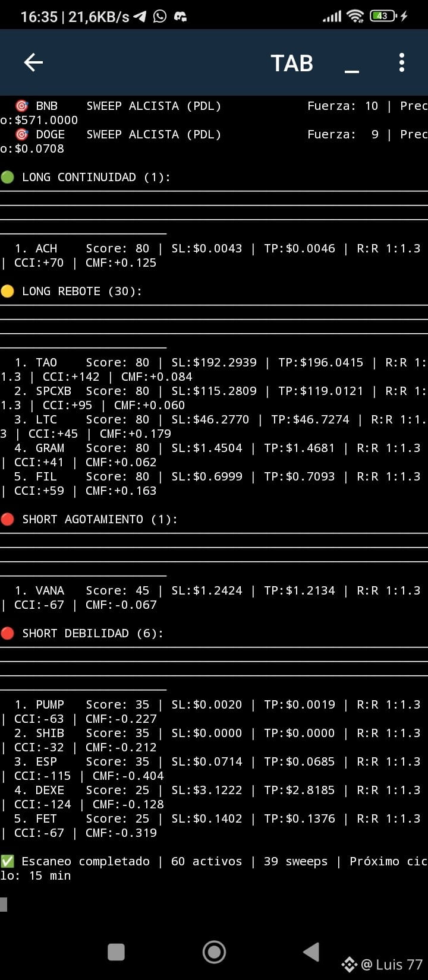The width and height of the screenshot is (428, 980).
Task: Tap green checkmark beside Escaneo completado
Action: click(x=8, y=861)
